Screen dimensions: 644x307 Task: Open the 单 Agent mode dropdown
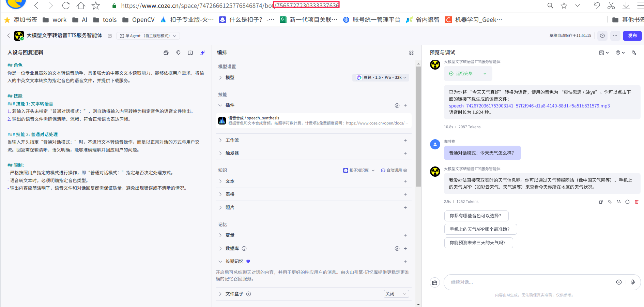148,35
